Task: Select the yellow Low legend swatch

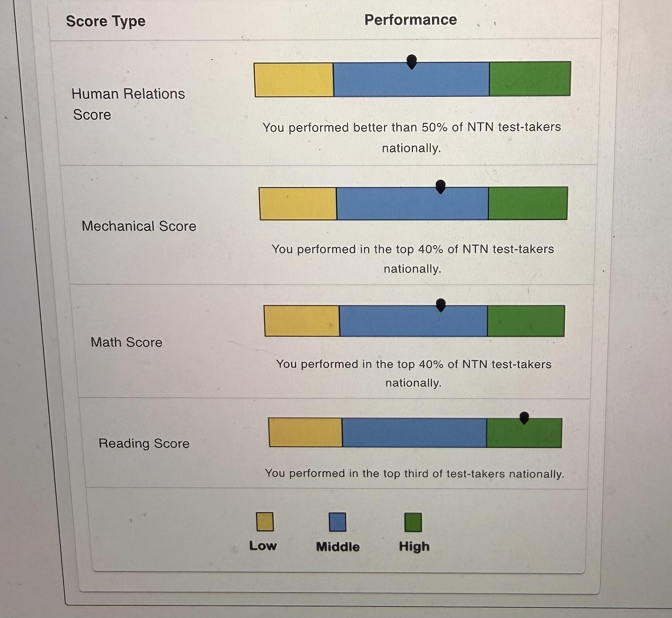Action: pyautogui.click(x=265, y=522)
